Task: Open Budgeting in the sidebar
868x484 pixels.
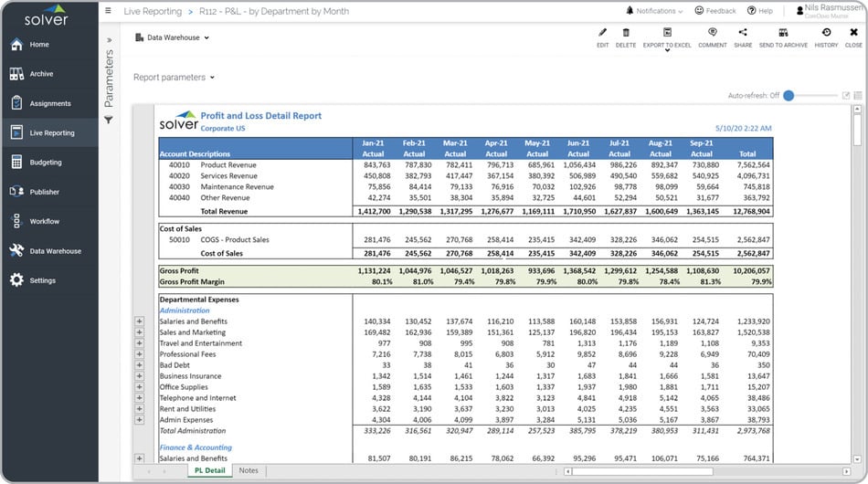Action: (x=46, y=163)
